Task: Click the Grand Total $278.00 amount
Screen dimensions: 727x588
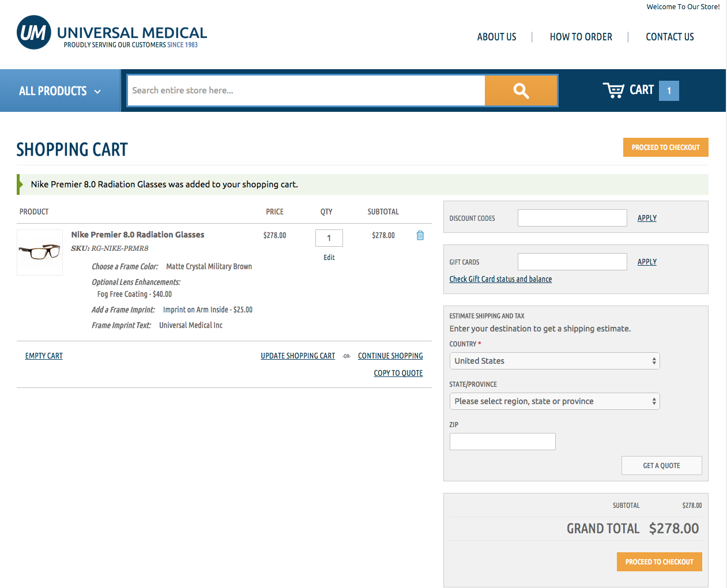Action: pos(674,529)
